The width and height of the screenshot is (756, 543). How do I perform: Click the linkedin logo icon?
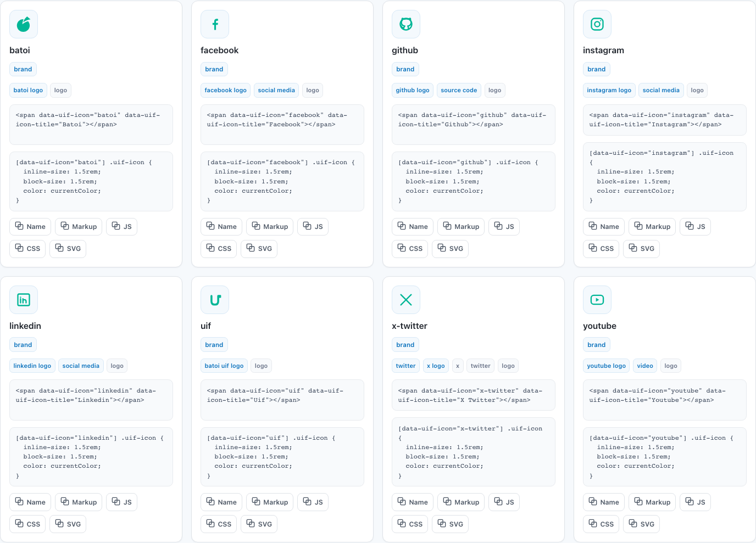click(x=24, y=300)
